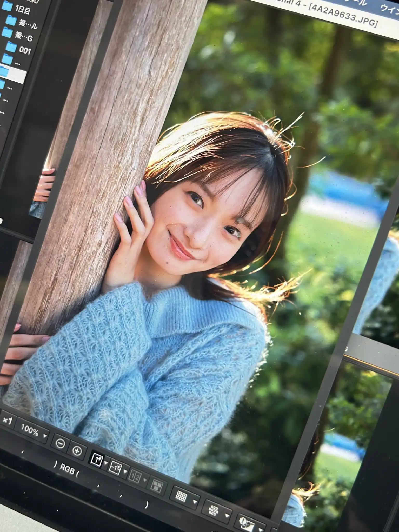Click the zoom in plus icon
The width and height of the screenshot is (399, 532).
(77, 451)
